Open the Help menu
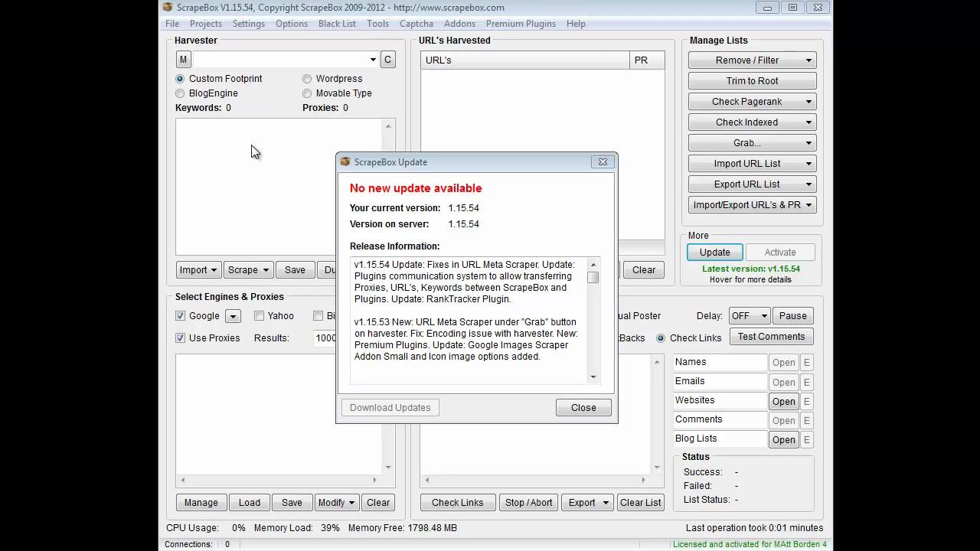Viewport: 980px width, 551px height. coord(576,24)
